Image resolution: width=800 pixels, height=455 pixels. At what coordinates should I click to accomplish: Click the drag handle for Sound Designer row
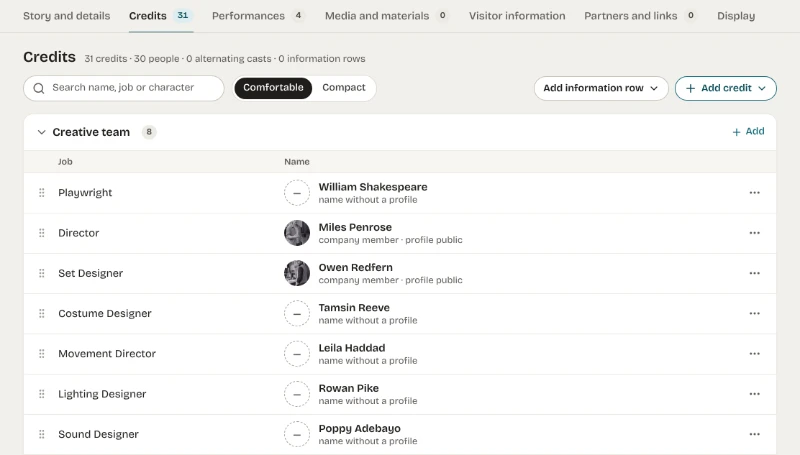[42, 435]
